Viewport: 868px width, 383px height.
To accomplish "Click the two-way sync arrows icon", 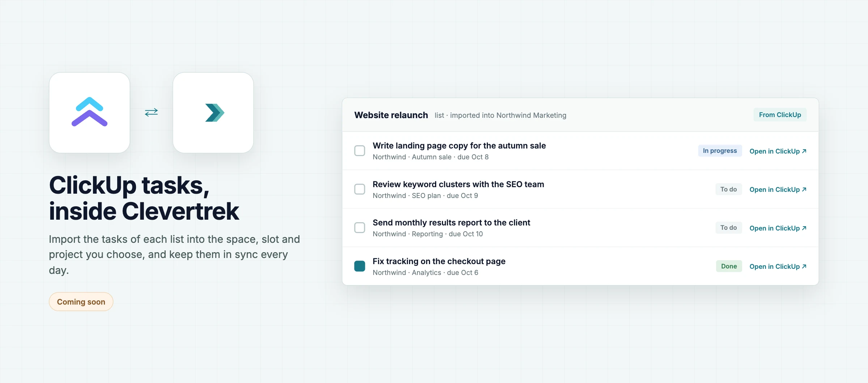I will tap(151, 112).
